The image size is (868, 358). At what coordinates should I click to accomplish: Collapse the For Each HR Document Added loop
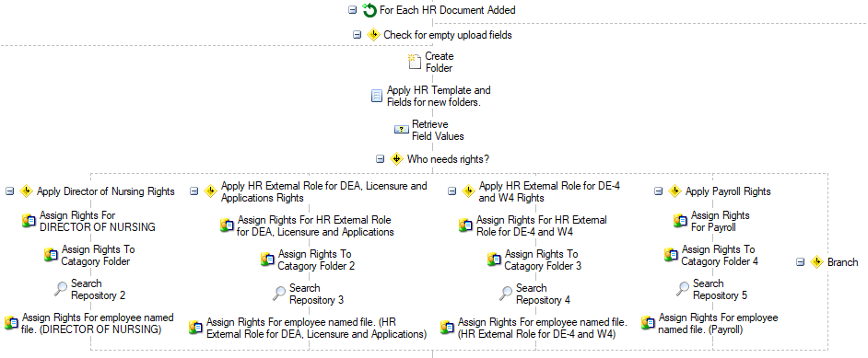point(353,10)
